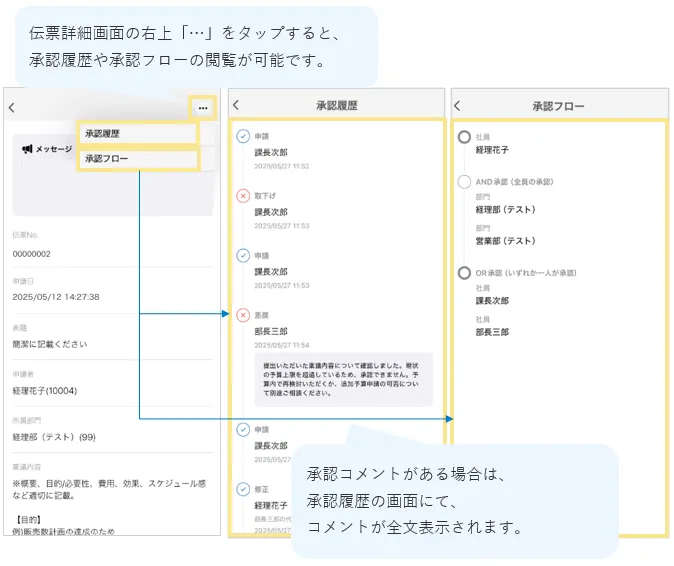This screenshot has height=566, width=674.
Task: Select the OR承認 step circle
Action: tap(464, 273)
